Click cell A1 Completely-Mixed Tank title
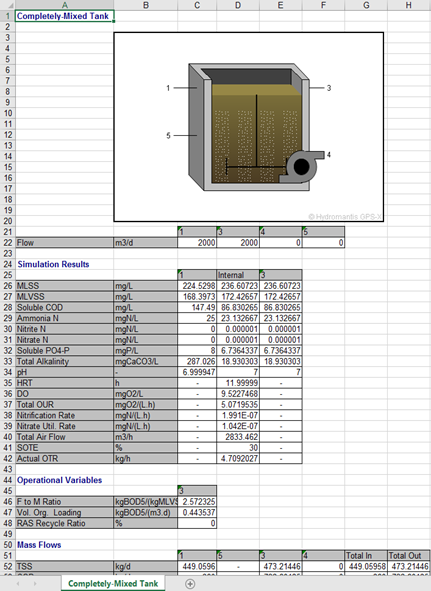Viewport: 431px width, 591px height. coord(64,16)
